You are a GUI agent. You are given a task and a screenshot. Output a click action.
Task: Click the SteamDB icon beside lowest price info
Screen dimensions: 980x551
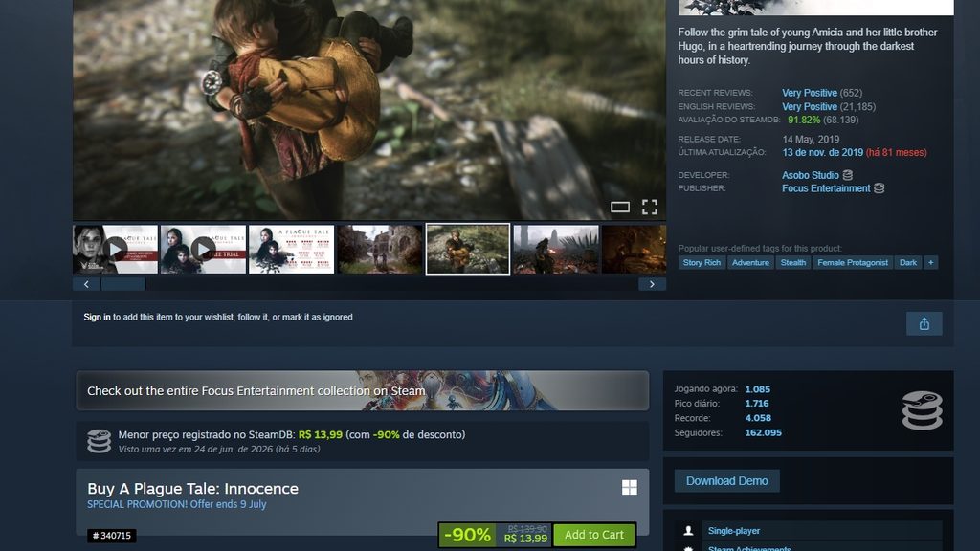(x=99, y=441)
